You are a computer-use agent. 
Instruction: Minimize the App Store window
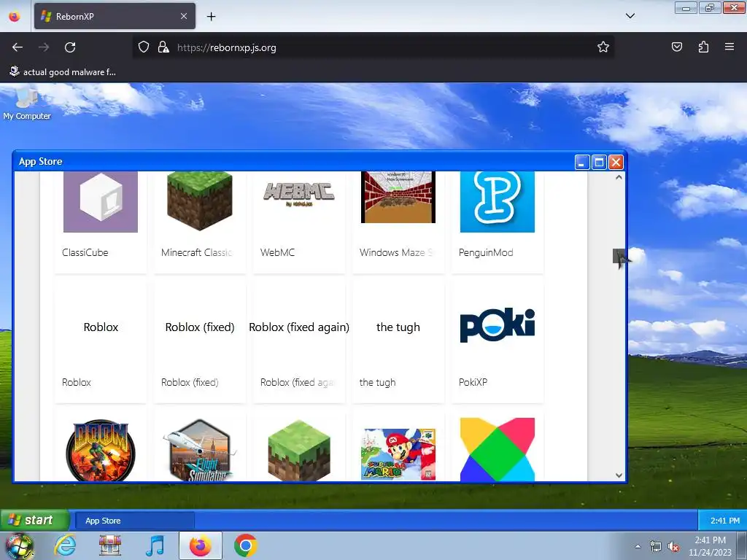(582, 163)
